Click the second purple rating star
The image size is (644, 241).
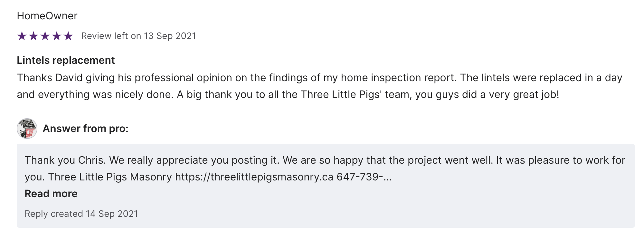(x=33, y=36)
